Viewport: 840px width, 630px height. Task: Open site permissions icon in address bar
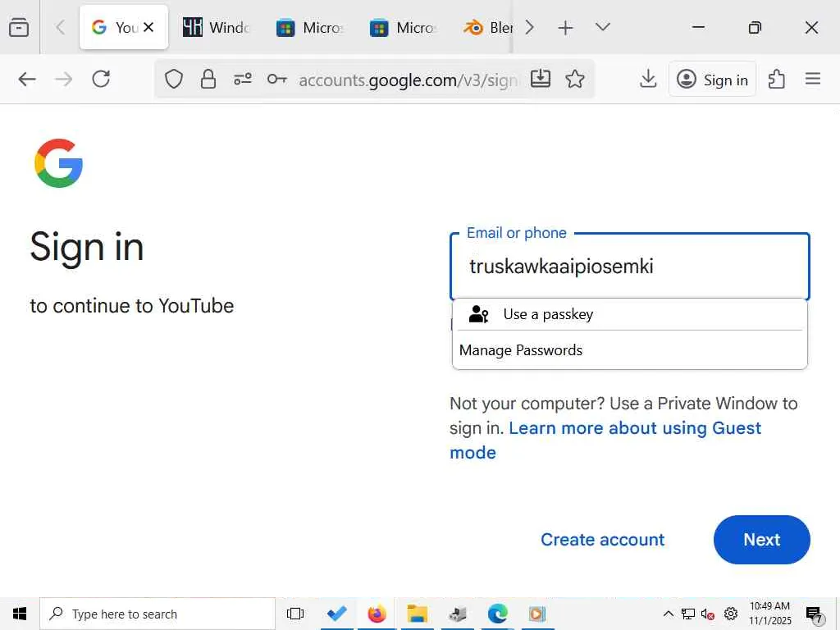(243, 80)
